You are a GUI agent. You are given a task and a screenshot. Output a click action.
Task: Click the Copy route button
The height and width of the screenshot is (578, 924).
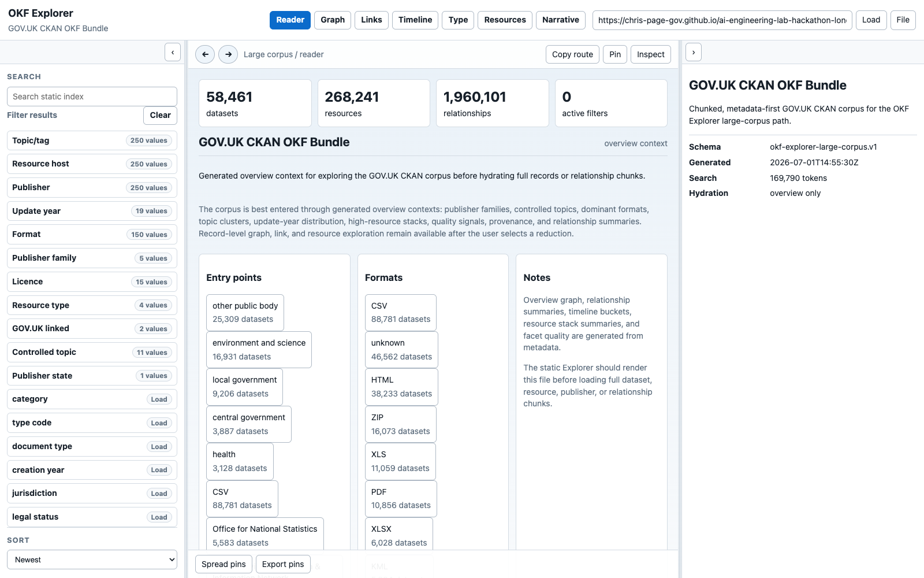tap(572, 54)
